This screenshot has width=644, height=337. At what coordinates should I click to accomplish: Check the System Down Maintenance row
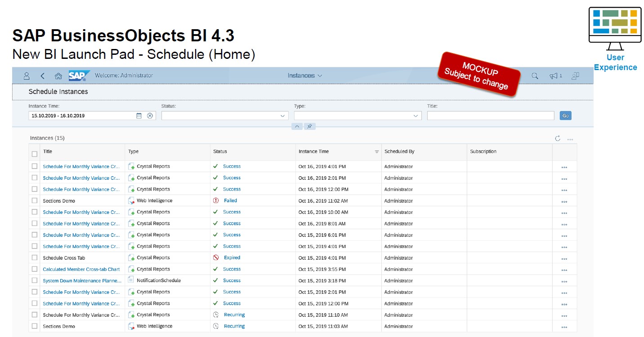pyautogui.click(x=35, y=280)
